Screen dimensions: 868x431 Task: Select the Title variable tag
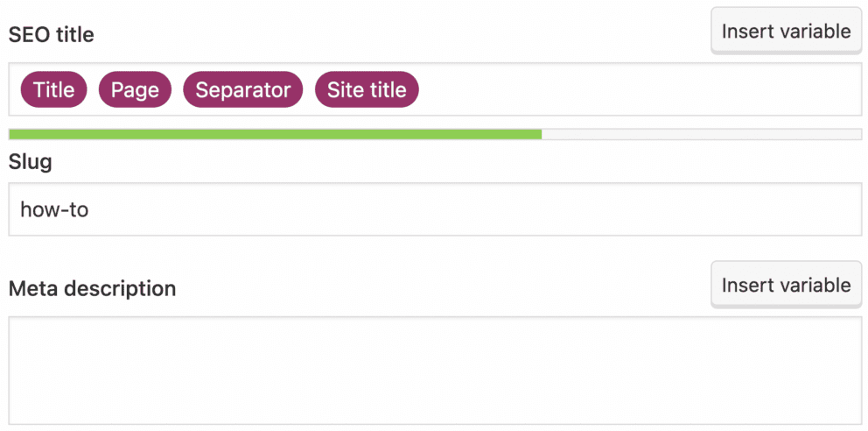pyautogui.click(x=53, y=89)
